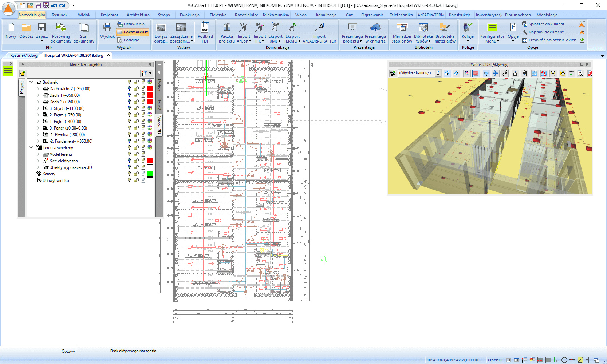Viewport: 607px width, 364px height.
Task: Collapse the Teren zewnętrzny node
Action: pos(31,147)
